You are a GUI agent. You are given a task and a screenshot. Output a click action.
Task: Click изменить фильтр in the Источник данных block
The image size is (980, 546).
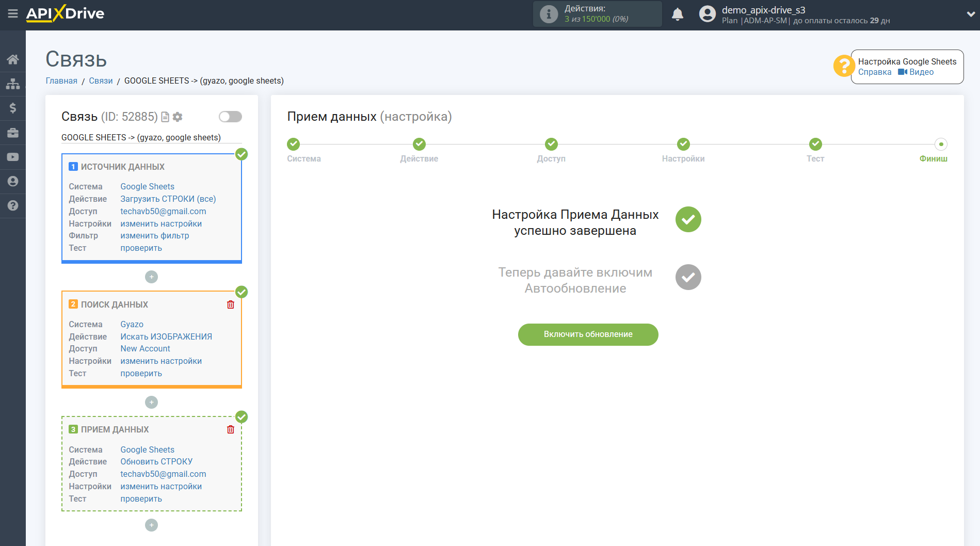point(154,235)
